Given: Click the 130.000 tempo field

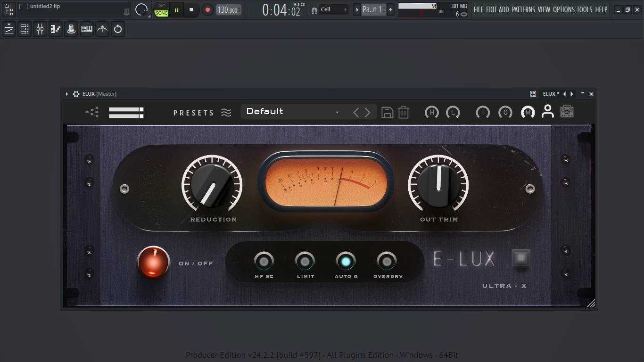Looking at the screenshot, I should (x=229, y=10).
